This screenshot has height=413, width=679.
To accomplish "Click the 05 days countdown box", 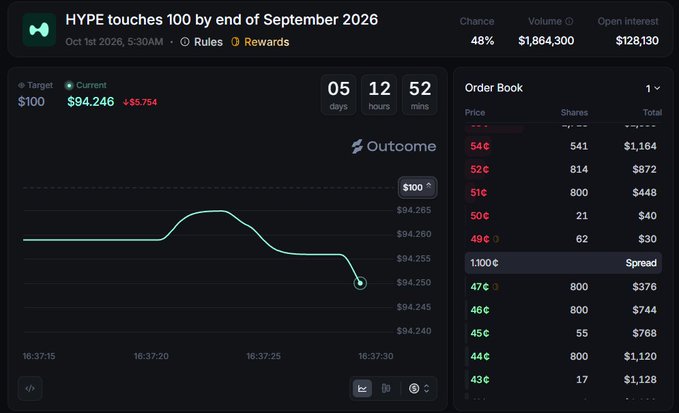I will click(x=339, y=95).
